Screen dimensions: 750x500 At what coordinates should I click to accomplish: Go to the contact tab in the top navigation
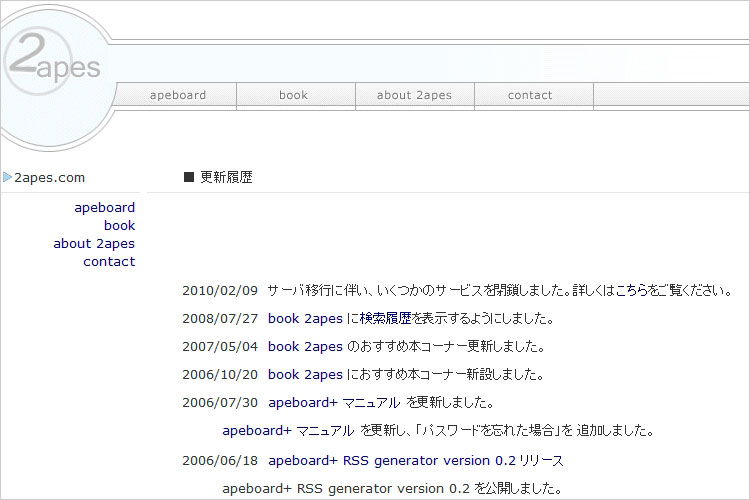coord(530,96)
